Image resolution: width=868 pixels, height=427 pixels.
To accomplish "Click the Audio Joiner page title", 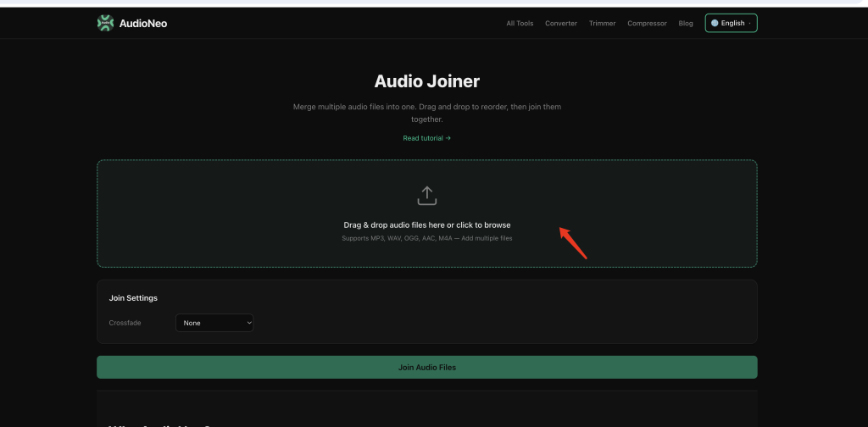I will tap(427, 81).
